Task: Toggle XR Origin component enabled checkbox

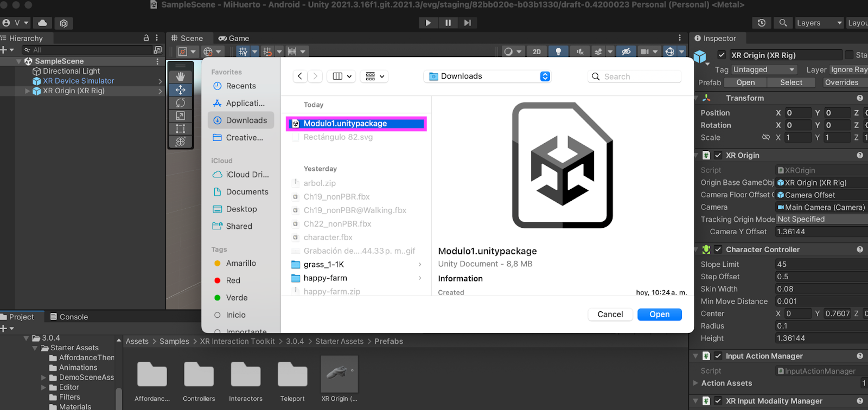Action: (718, 155)
